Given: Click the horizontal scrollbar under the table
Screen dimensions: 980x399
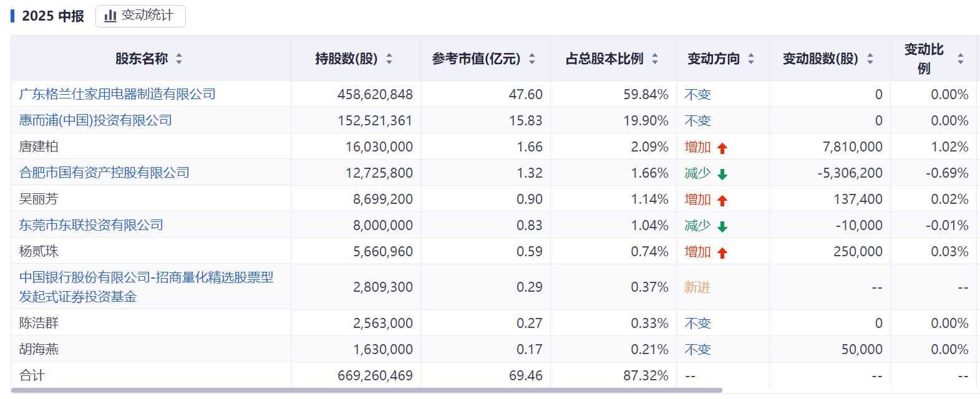Looking at the screenshot, I should [x=367, y=390].
